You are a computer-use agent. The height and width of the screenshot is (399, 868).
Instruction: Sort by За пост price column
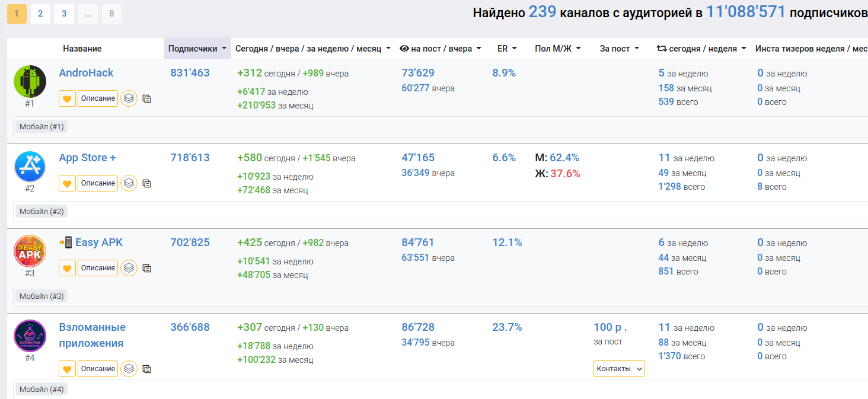click(620, 49)
